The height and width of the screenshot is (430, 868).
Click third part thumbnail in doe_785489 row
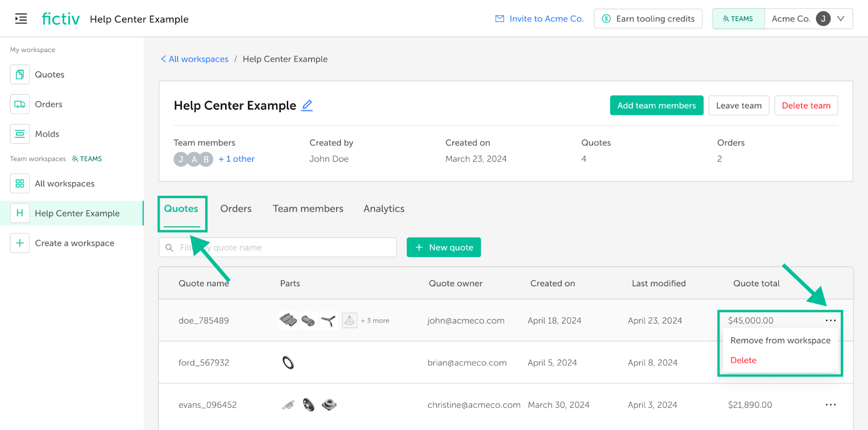(x=328, y=321)
